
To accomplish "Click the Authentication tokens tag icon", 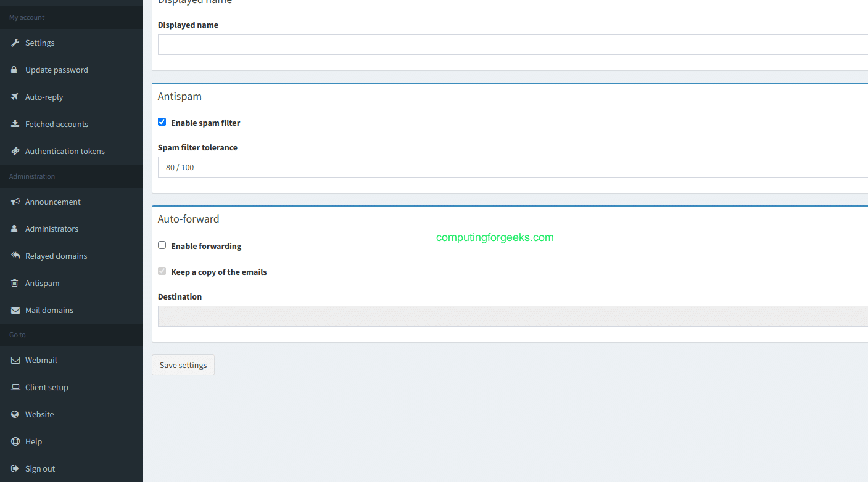I will [x=14, y=151].
